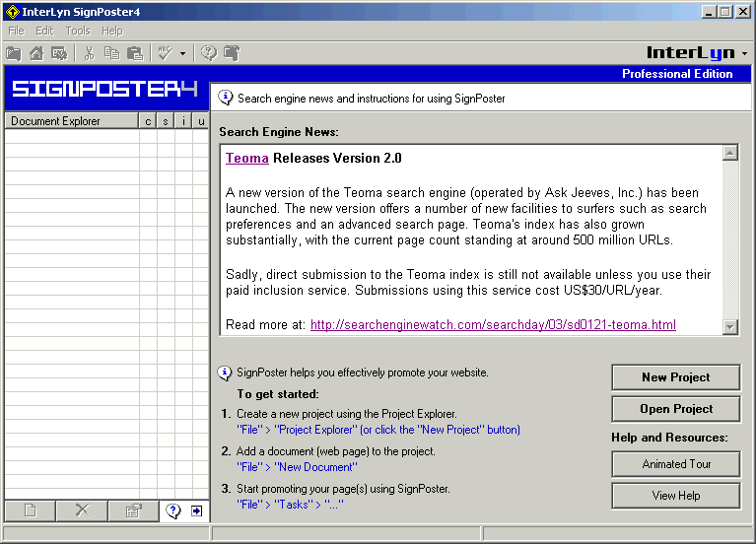The image size is (756, 544).
Task: Run the ABC spell check tool
Action: (166, 53)
